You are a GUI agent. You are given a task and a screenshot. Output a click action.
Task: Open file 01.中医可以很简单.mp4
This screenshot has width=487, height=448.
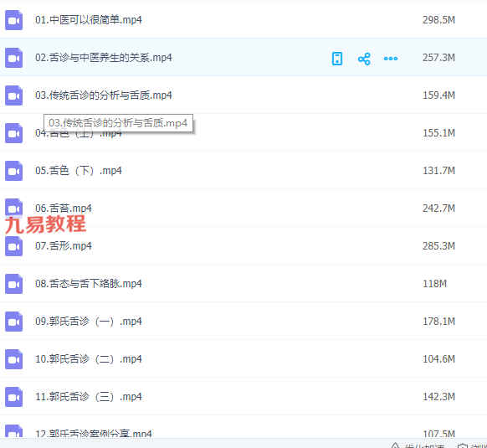click(89, 20)
